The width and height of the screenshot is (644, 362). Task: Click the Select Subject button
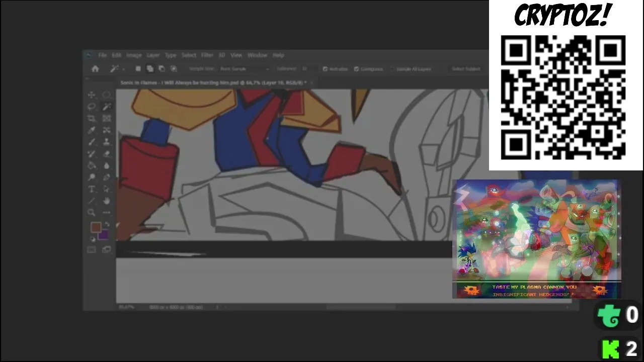(x=466, y=69)
